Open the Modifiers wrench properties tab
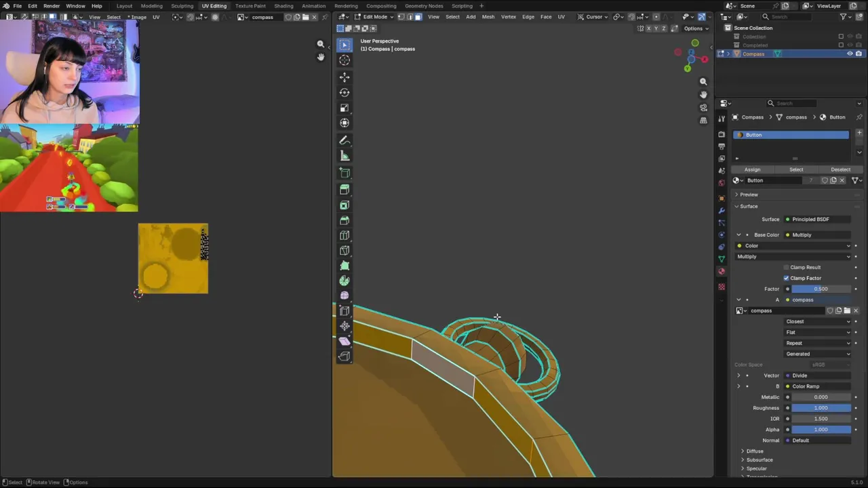The image size is (868, 488). point(722,210)
